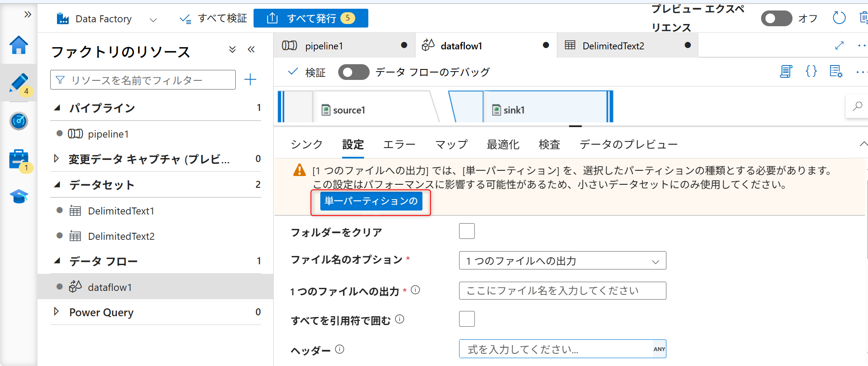Screen dimensions: 868x366
Task: Open the 設定 tab
Action: point(353,144)
